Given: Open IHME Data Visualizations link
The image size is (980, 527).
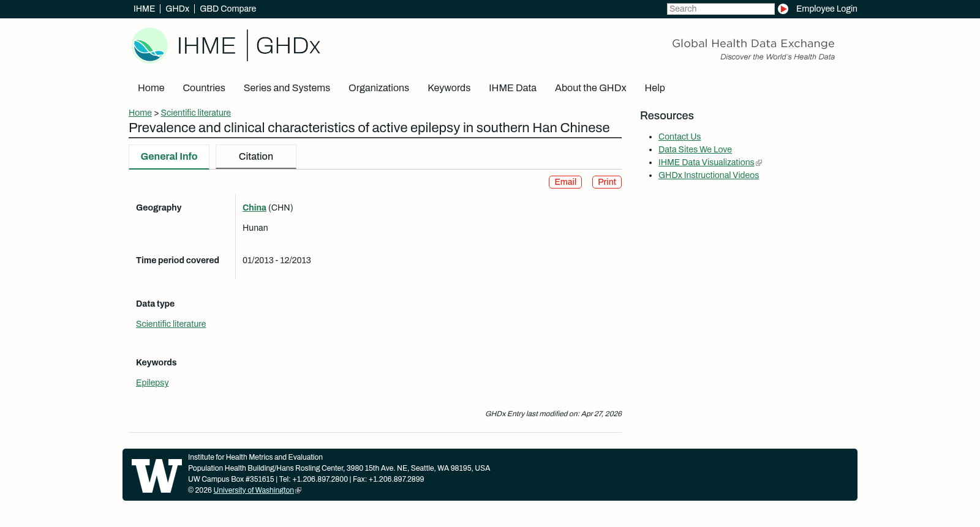Looking at the screenshot, I should (x=706, y=162).
